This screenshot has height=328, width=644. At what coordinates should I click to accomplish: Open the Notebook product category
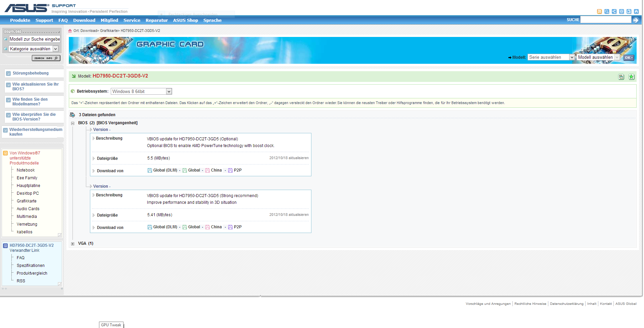pos(26,170)
